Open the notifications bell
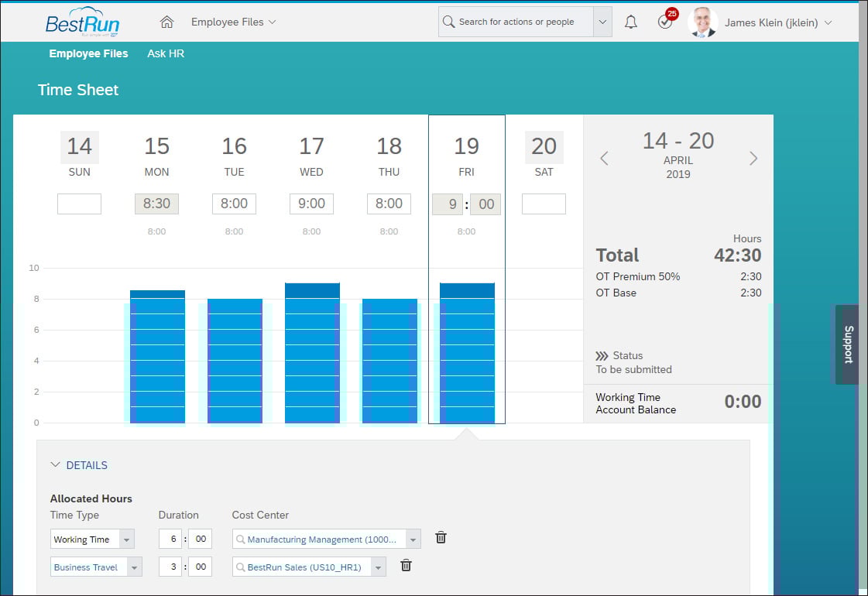The width and height of the screenshot is (868, 596). pyautogui.click(x=630, y=22)
